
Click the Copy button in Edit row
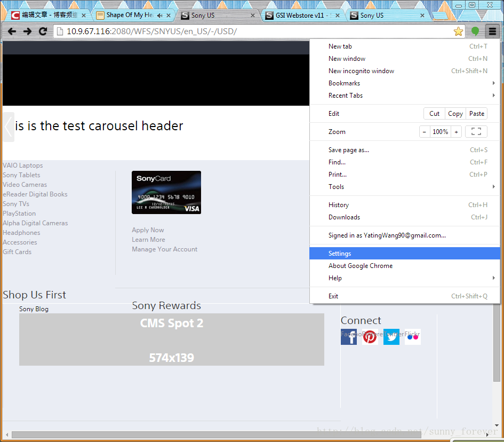tap(455, 114)
